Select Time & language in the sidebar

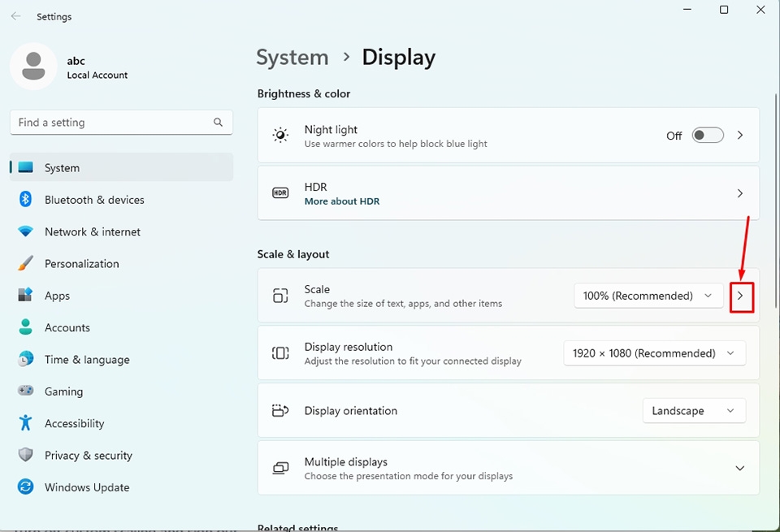(88, 359)
